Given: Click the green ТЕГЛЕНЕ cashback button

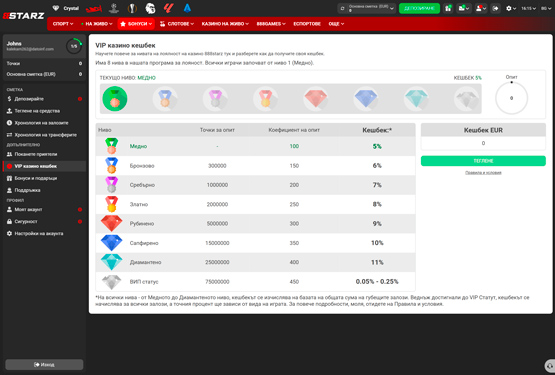Looking at the screenshot, I should 483,161.
